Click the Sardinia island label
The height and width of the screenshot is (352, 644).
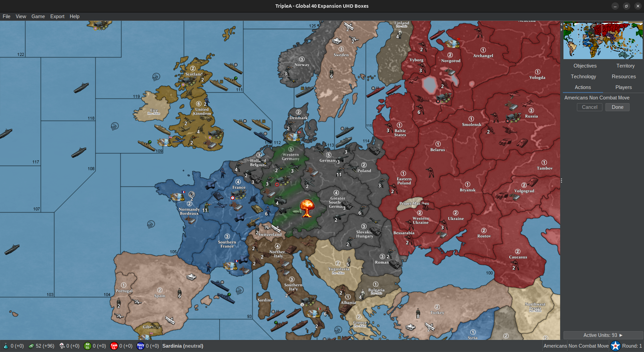click(265, 300)
